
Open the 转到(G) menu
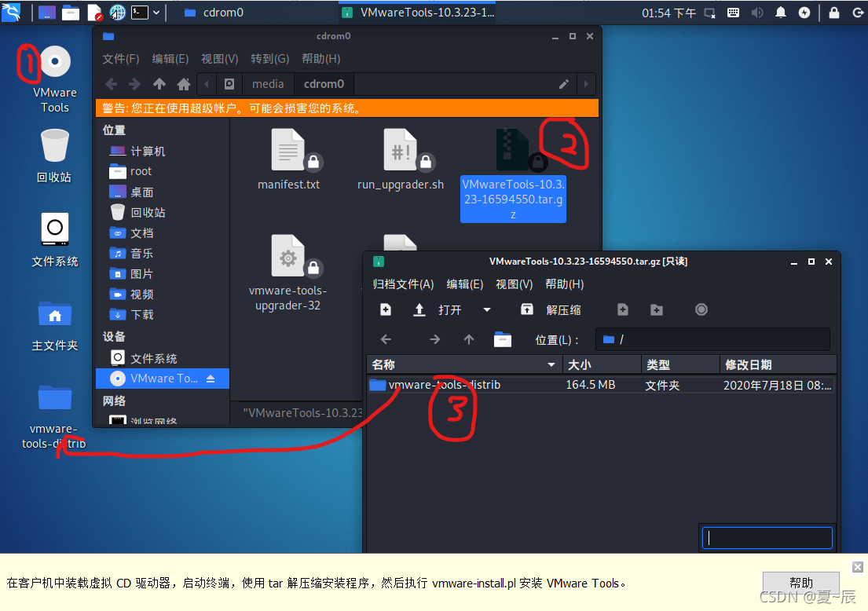click(x=270, y=59)
